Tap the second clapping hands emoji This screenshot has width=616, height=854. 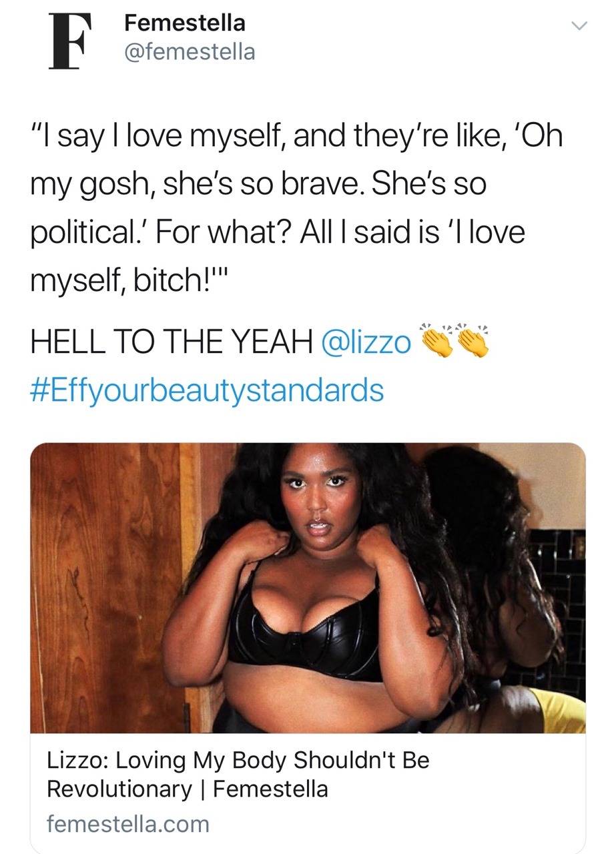coord(472,342)
